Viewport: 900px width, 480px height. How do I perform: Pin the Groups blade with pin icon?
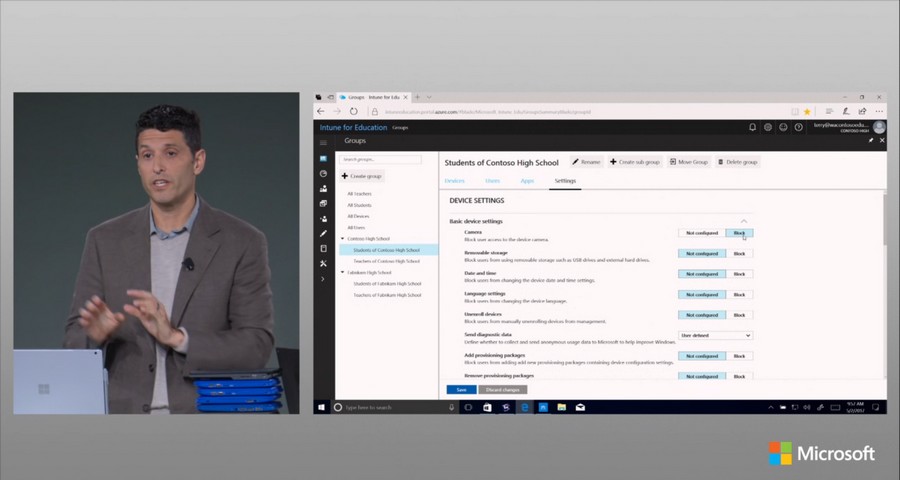coord(871,141)
